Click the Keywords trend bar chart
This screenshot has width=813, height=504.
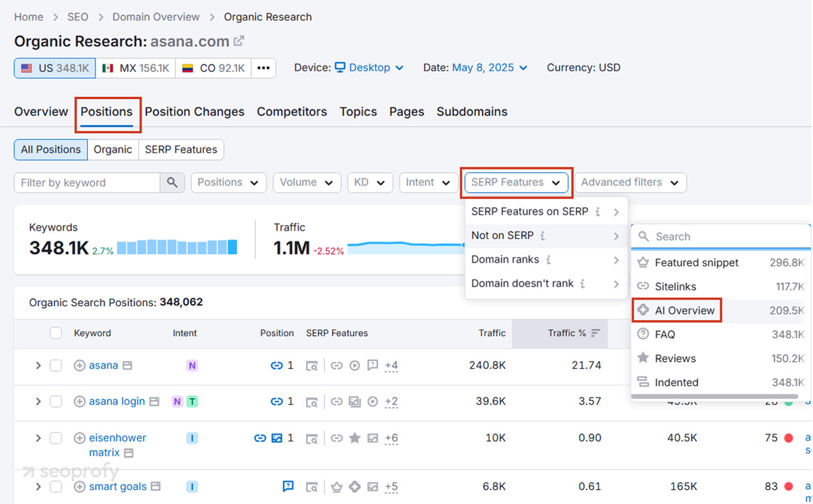(177, 247)
